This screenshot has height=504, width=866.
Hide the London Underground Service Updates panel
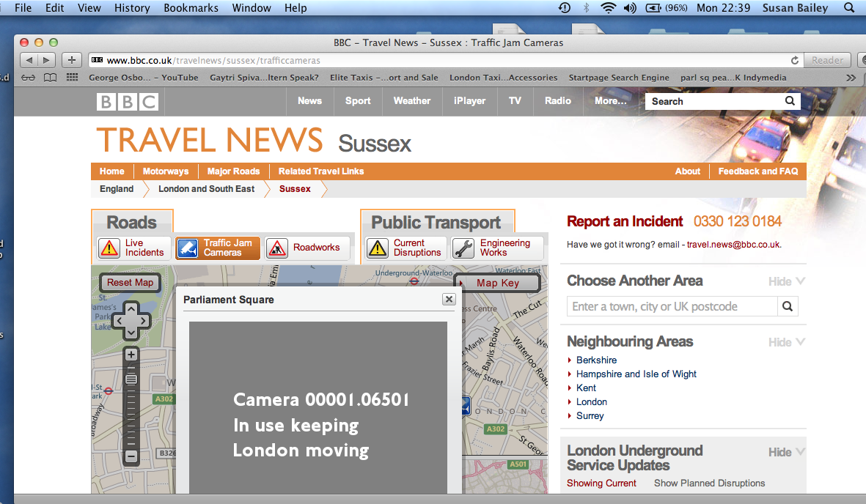pos(787,452)
